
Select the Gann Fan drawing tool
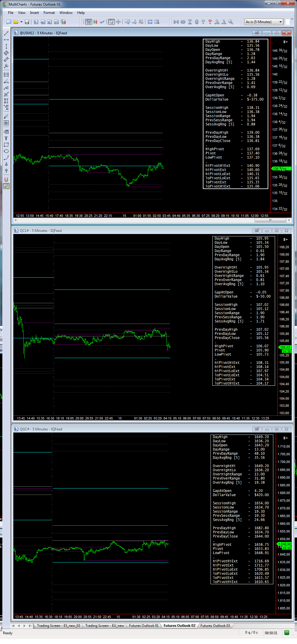[6, 116]
